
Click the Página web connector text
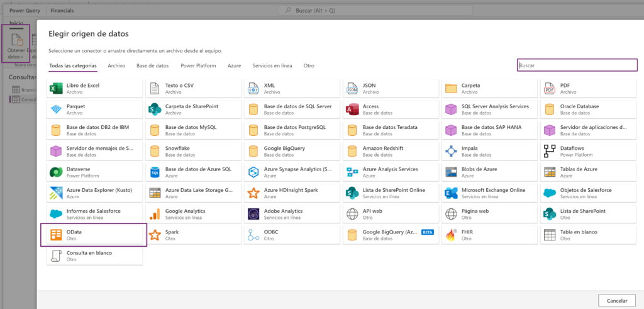(475, 211)
